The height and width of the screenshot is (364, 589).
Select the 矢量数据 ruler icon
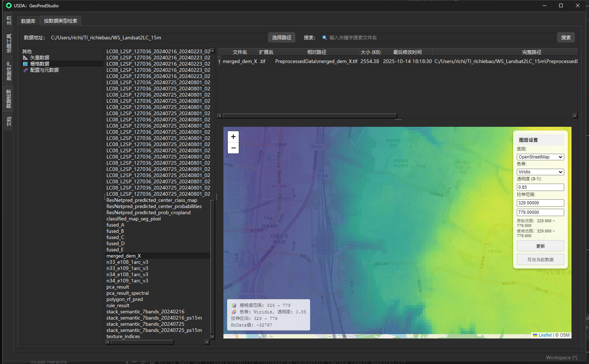[25, 58]
